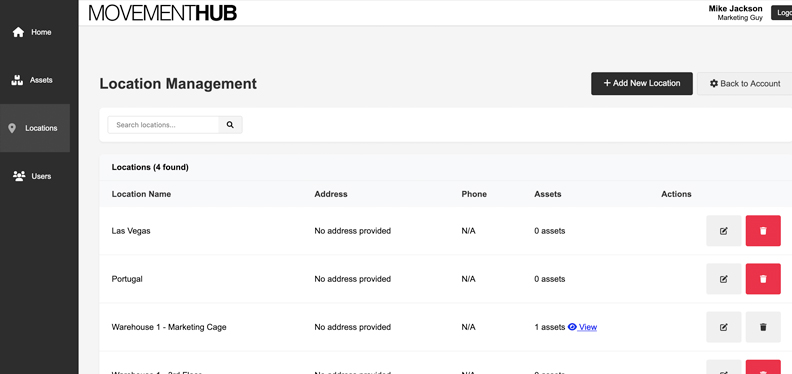Click Warehouse 1 - Marketing Cage name
Screen dimensions: 792x374
169,327
